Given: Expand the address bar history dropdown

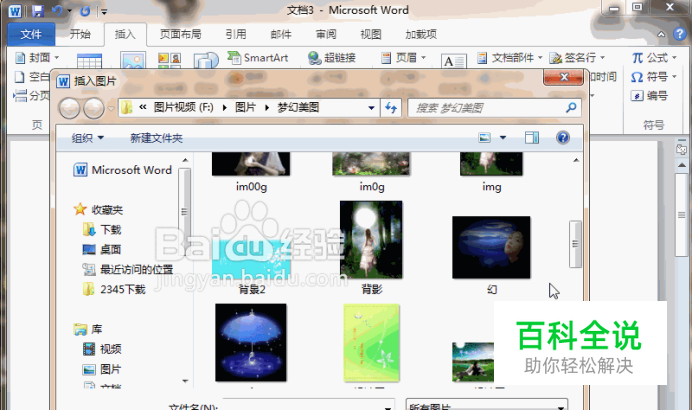Looking at the screenshot, I should 371,108.
